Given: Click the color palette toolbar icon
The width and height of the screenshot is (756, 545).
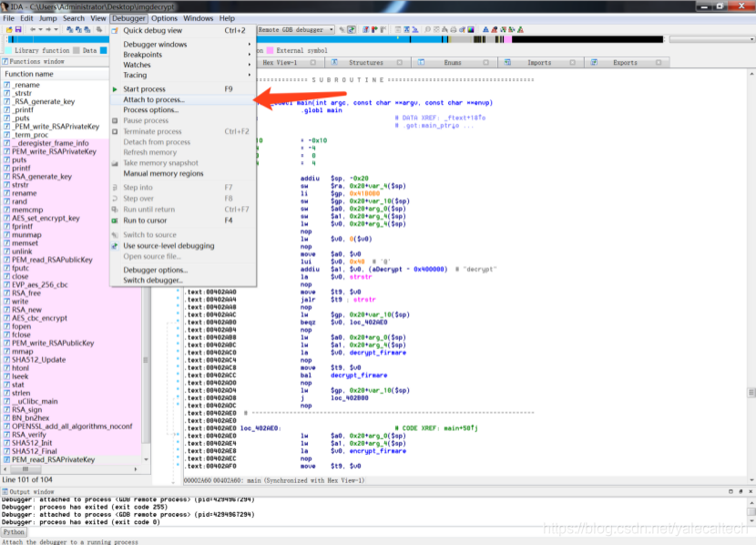Looking at the screenshot, I should [x=471, y=30].
